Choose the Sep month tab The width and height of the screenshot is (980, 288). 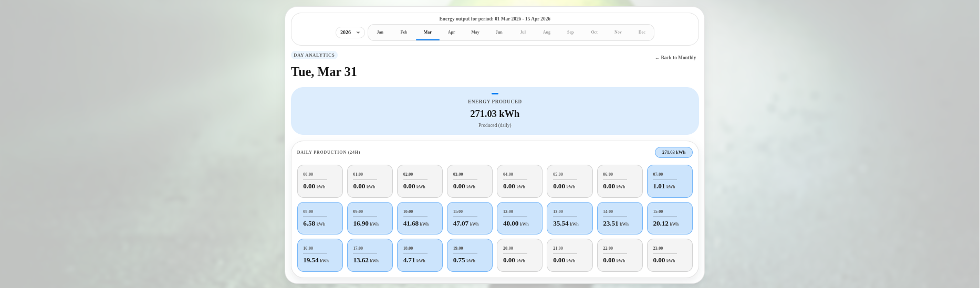[570, 33]
